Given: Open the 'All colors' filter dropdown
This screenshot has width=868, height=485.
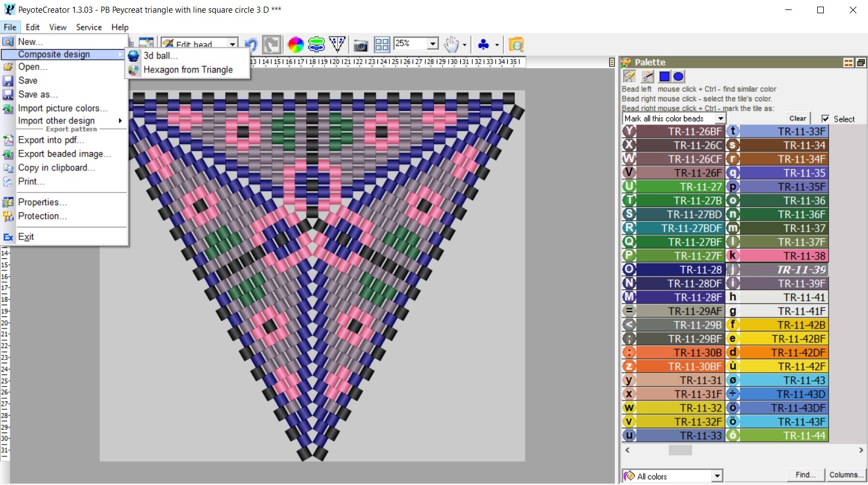Looking at the screenshot, I should click(x=717, y=476).
